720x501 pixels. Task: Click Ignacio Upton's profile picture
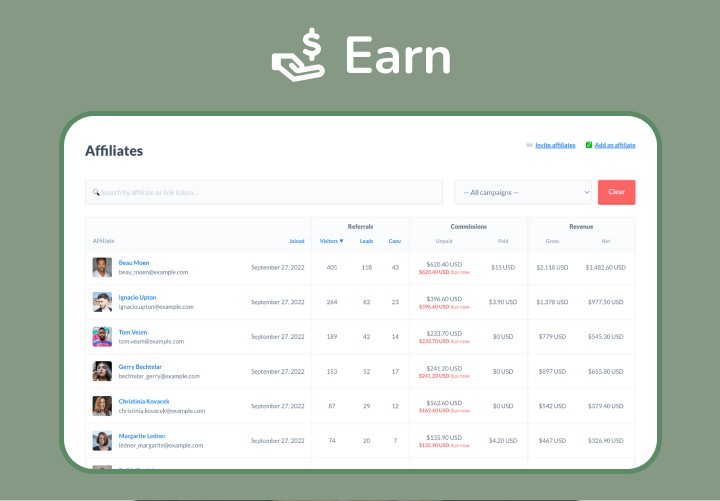(x=102, y=302)
